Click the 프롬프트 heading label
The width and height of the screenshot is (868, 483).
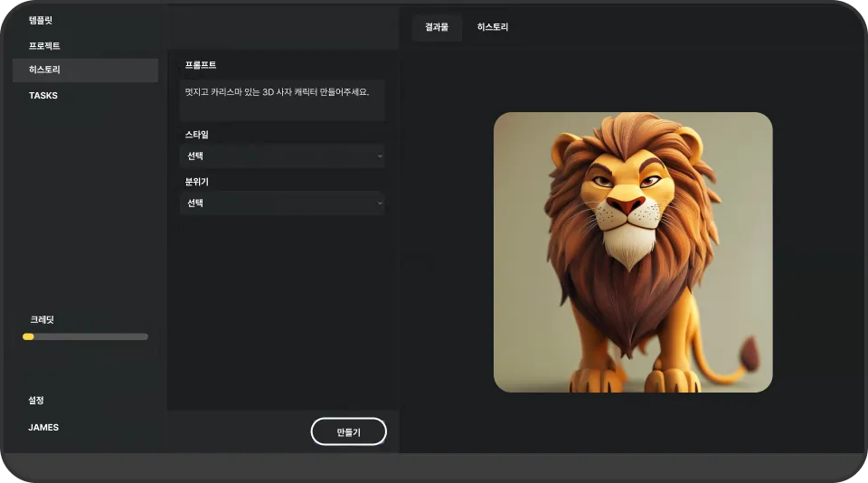click(201, 65)
